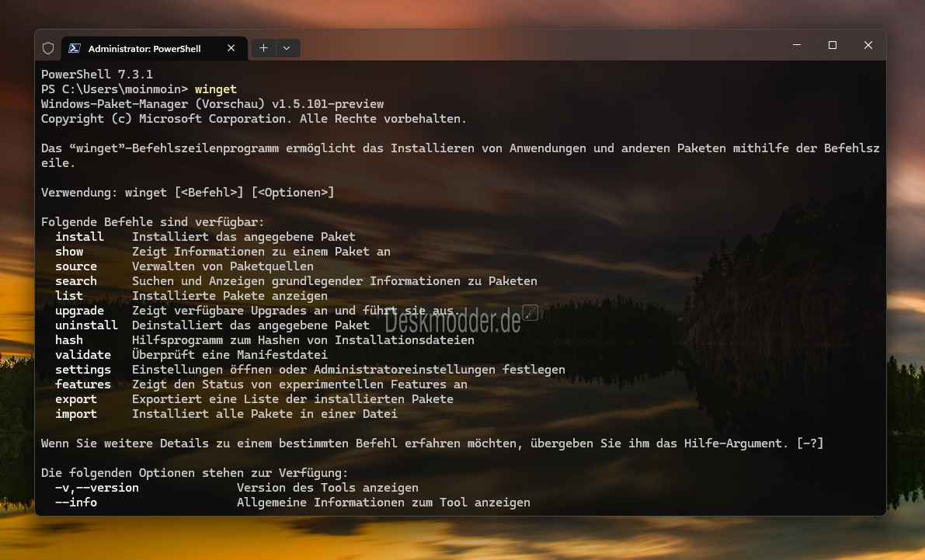Click 'Überprüft eine Manifestdatei' description

click(x=229, y=355)
